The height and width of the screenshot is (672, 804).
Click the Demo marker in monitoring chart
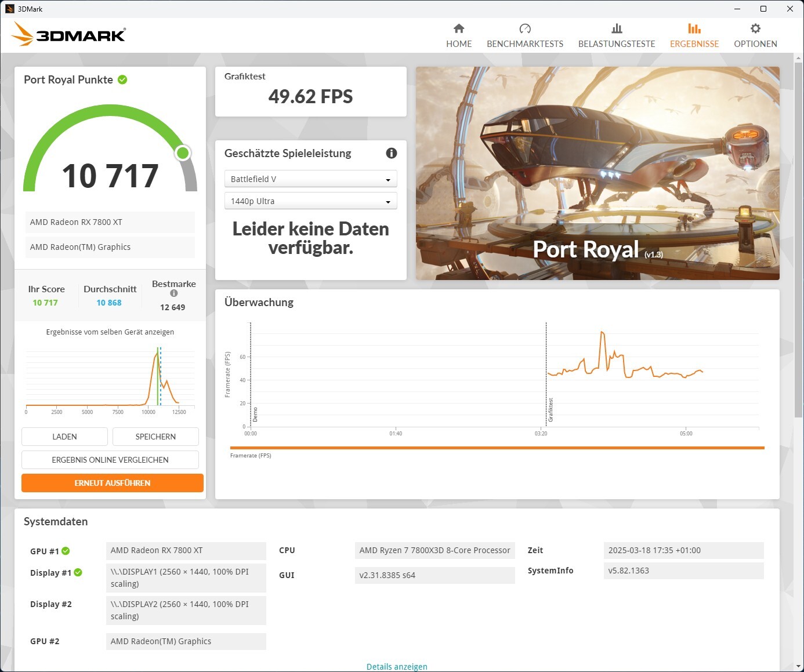click(x=255, y=415)
